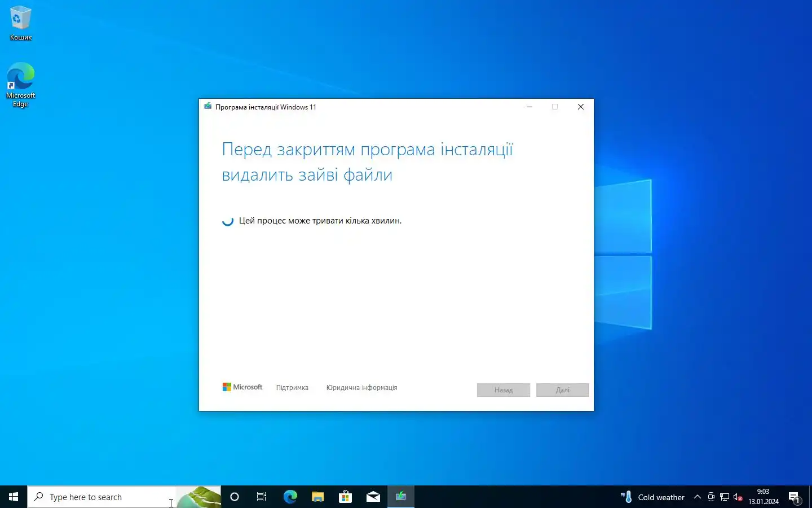This screenshot has width=812, height=508.
Task: Open the Підтримка support link
Action: 292,388
